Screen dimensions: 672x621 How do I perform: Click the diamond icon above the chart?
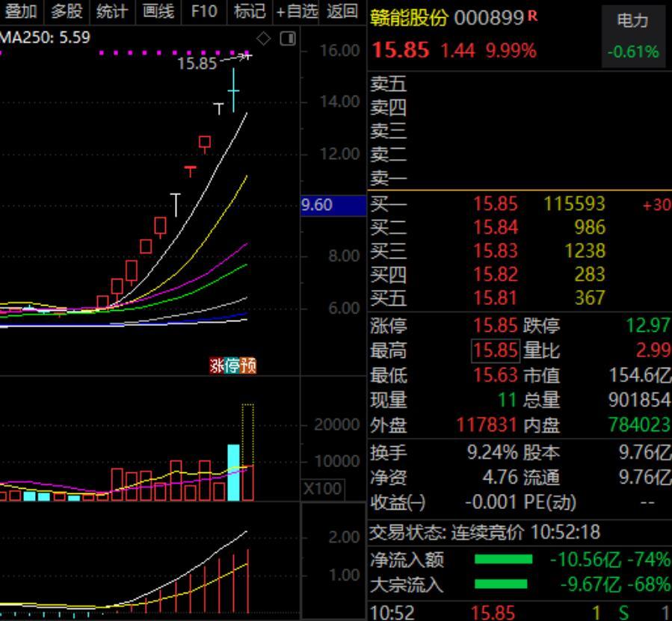pyautogui.click(x=263, y=39)
